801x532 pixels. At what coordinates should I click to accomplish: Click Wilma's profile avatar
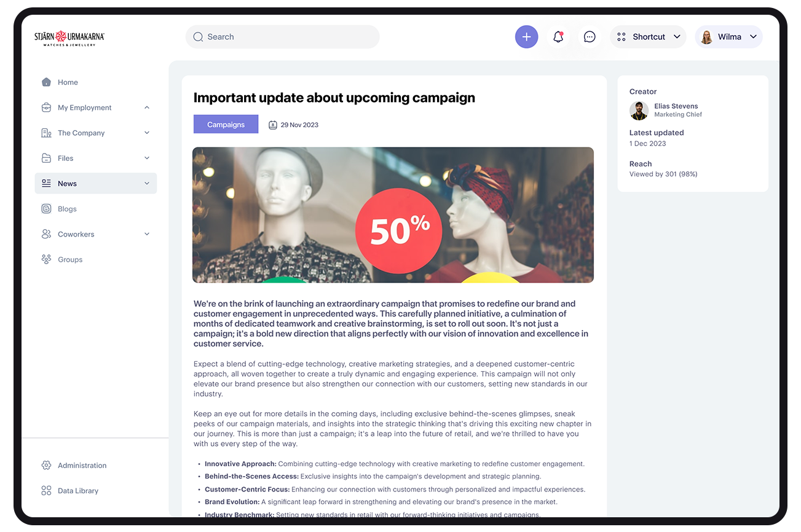pos(707,37)
